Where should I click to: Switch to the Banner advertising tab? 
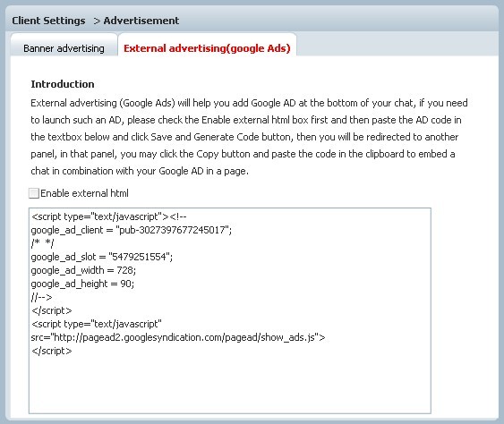tap(64, 48)
